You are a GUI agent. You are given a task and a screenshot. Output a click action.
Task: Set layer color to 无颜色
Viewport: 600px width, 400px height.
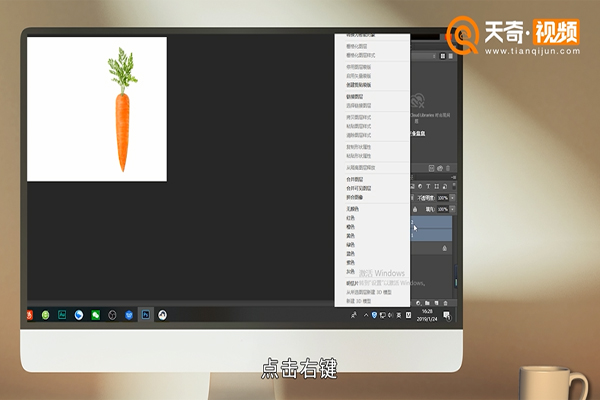click(x=352, y=209)
